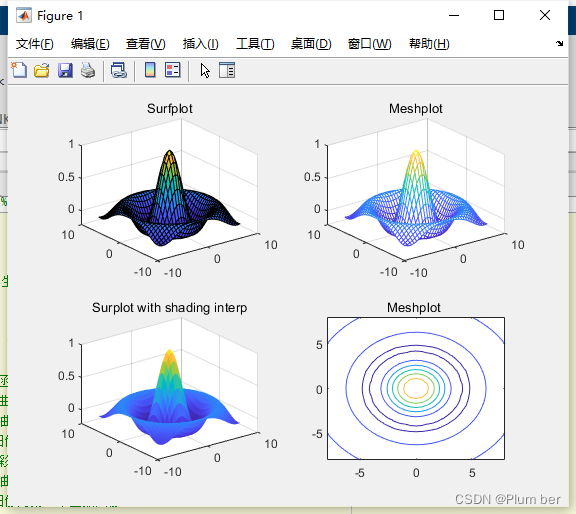
Task: Select the Edit Plot arrow tool
Action: click(x=205, y=70)
